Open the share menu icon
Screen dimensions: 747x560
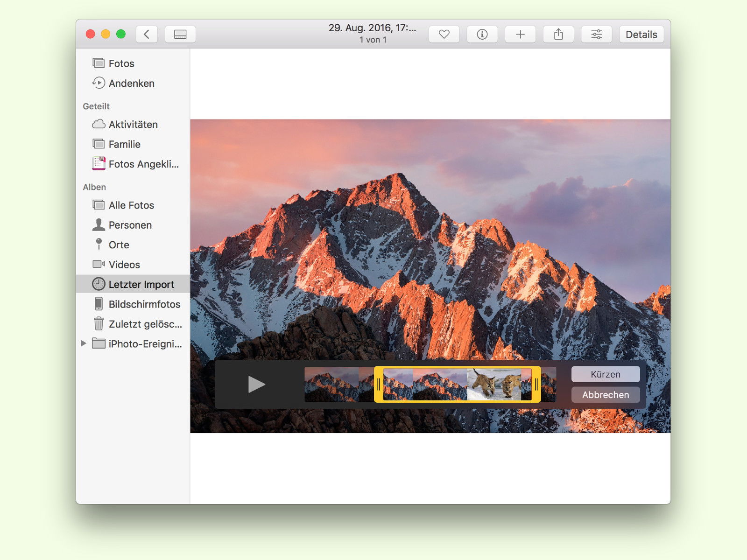coord(558,34)
